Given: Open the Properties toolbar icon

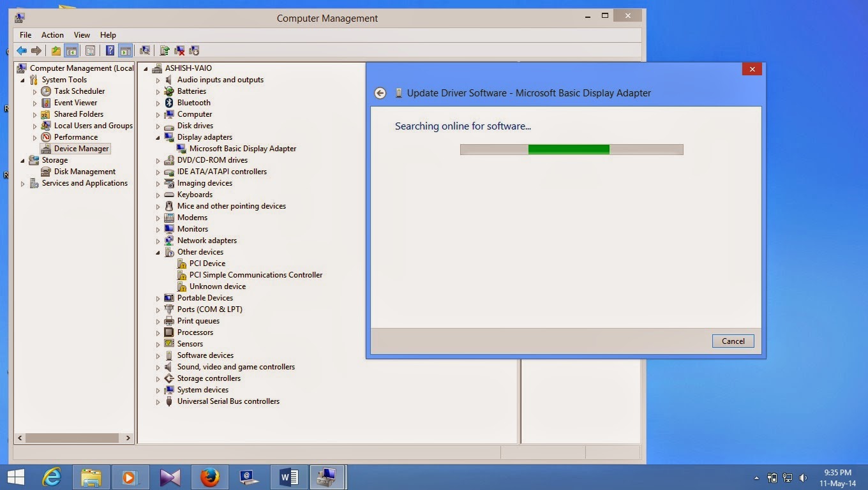Looking at the screenshot, I should click(x=91, y=50).
